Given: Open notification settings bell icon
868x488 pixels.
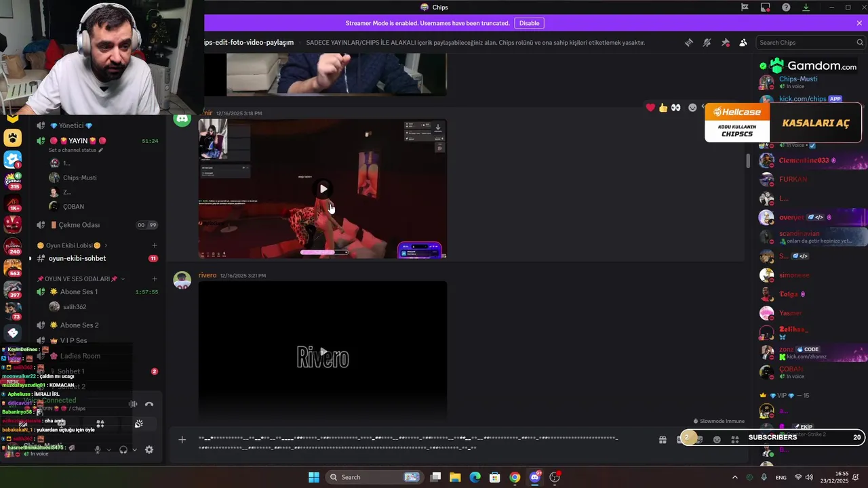Looking at the screenshot, I should [x=707, y=43].
